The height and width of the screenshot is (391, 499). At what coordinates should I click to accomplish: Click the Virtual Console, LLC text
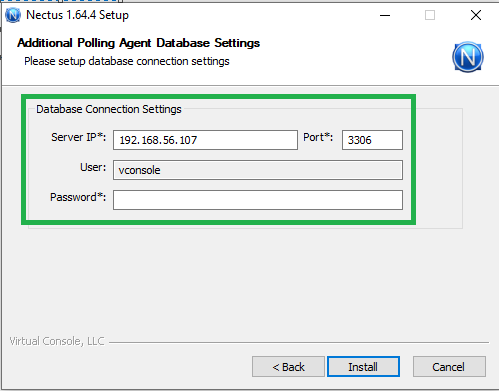pos(57,341)
